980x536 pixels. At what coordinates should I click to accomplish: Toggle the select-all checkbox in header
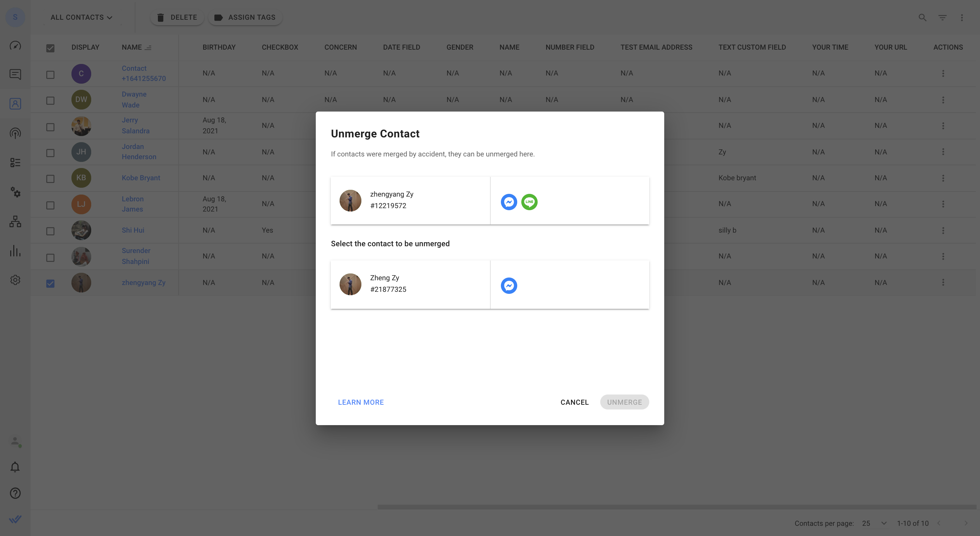(50, 48)
